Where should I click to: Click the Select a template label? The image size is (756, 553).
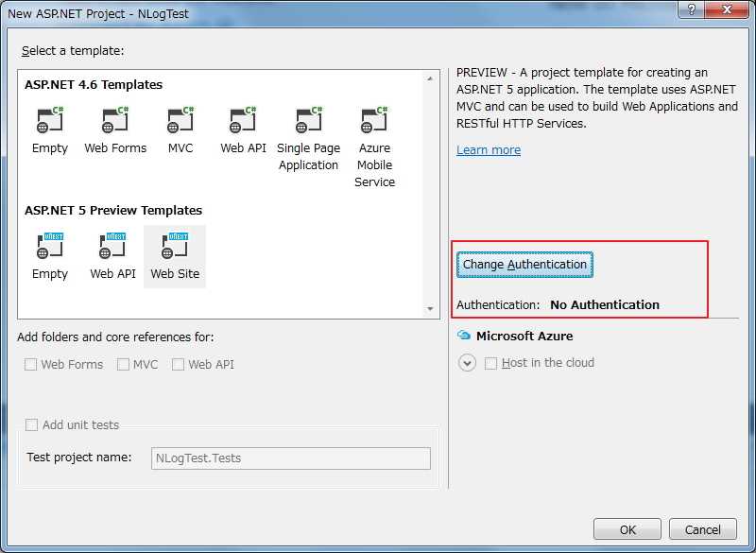73,51
